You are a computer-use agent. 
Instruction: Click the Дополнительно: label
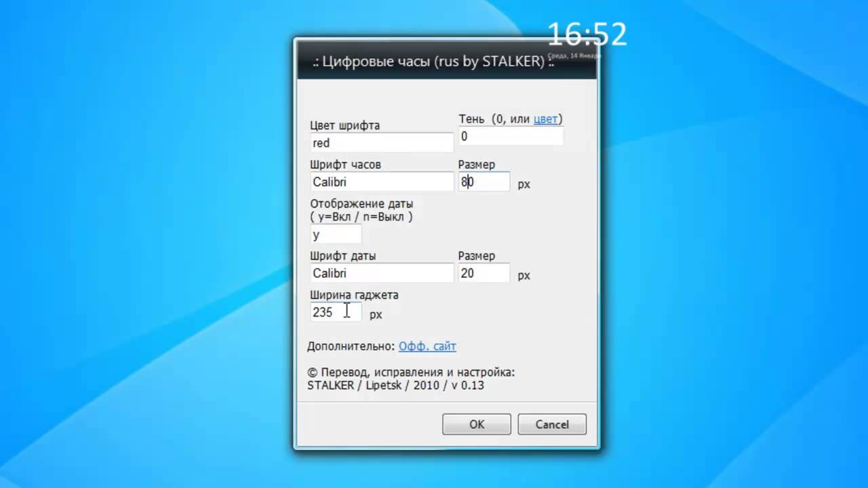[x=351, y=346]
